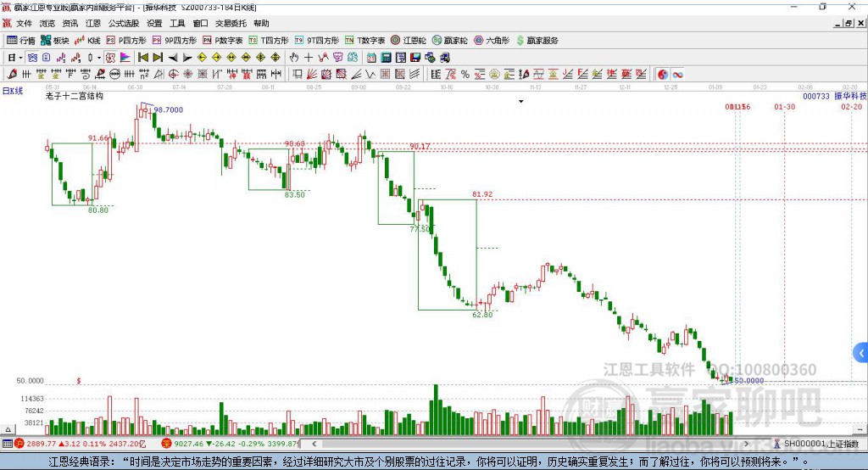Open the calculator icon

tap(386, 58)
